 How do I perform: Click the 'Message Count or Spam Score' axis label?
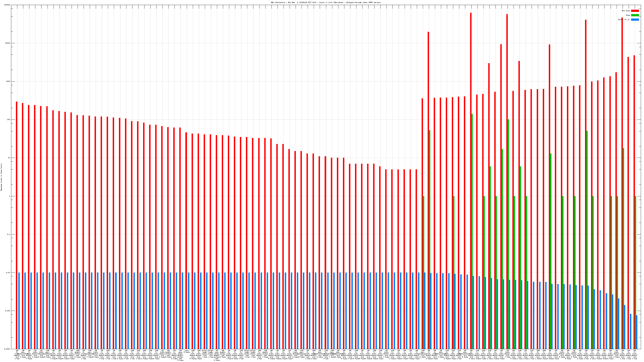1,177
